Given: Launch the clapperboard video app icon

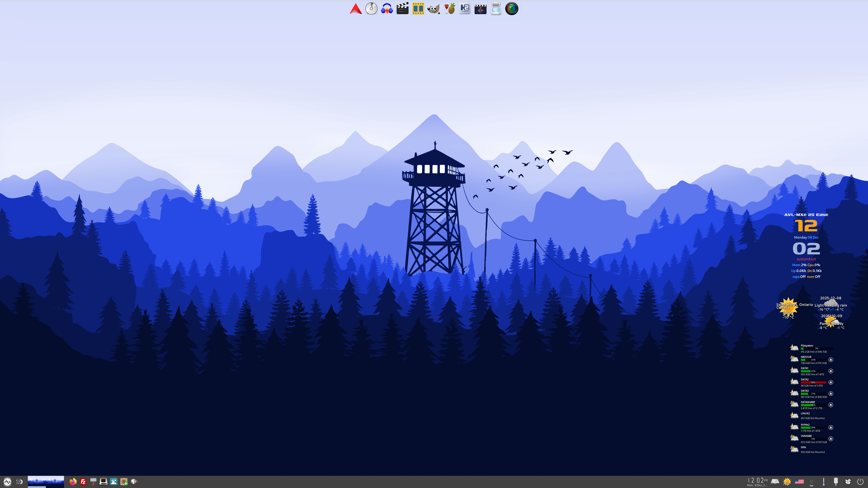Looking at the screenshot, I should pyautogui.click(x=402, y=9).
